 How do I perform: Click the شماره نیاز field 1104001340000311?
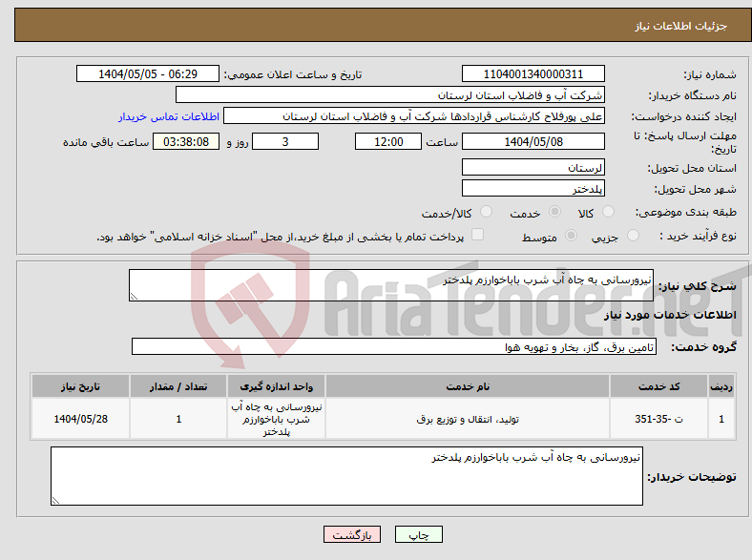coord(533,73)
